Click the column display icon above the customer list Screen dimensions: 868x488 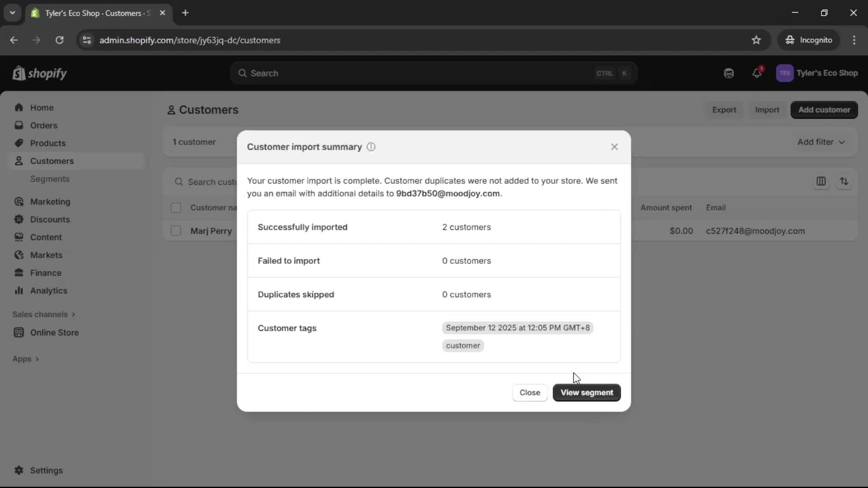click(x=821, y=182)
